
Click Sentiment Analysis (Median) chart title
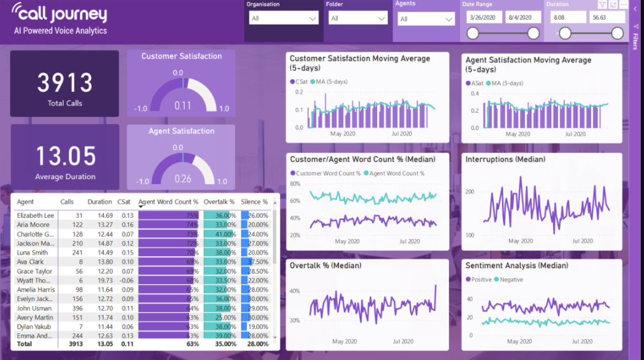click(x=517, y=266)
